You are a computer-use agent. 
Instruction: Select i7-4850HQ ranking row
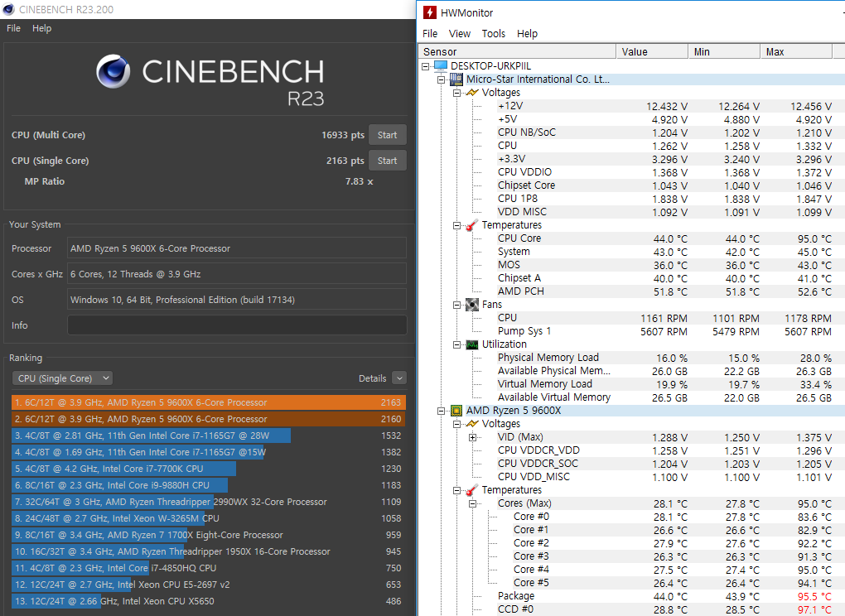[x=209, y=568]
